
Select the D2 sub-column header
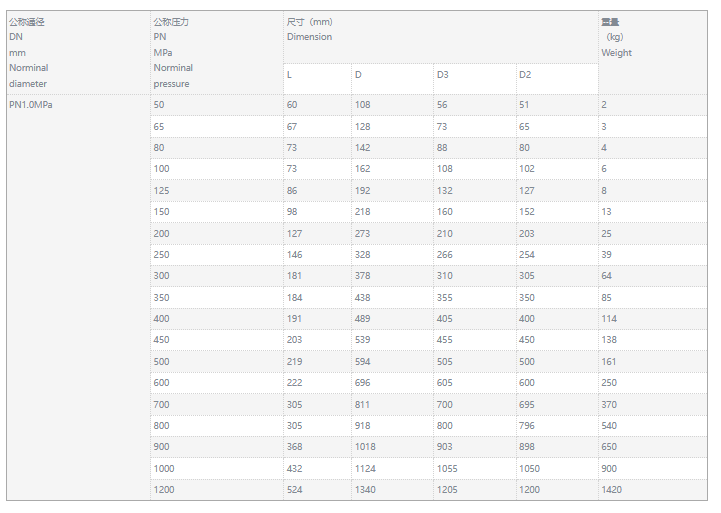[x=525, y=76]
